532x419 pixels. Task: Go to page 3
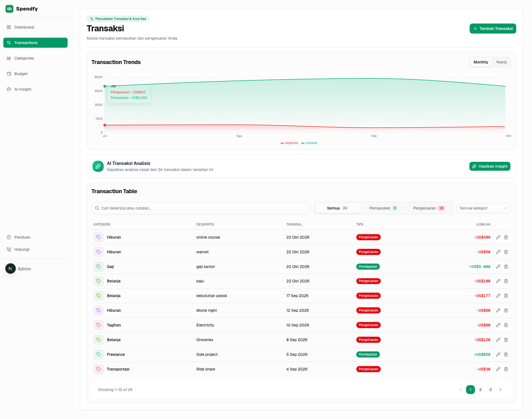pyautogui.click(x=490, y=390)
